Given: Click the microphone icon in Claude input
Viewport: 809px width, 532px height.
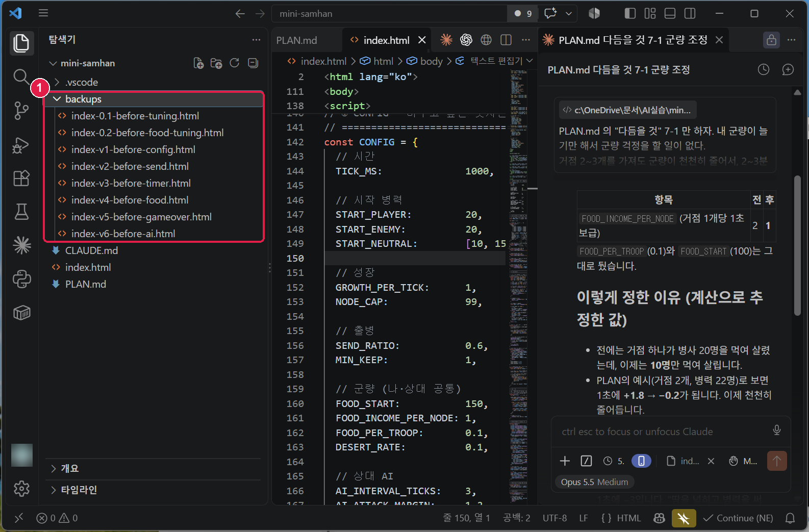Looking at the screenshot, I should [777, 430].
